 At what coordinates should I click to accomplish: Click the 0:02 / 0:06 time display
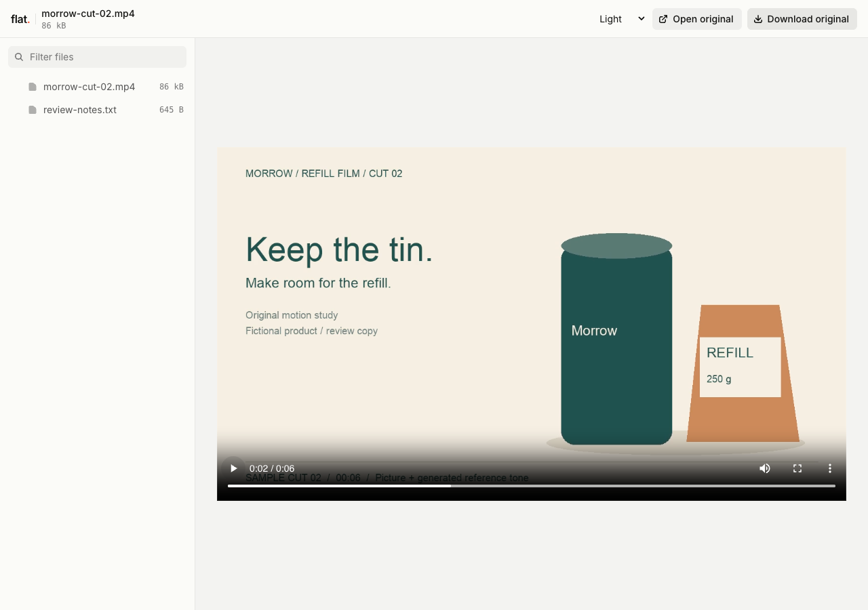(272, 468)
